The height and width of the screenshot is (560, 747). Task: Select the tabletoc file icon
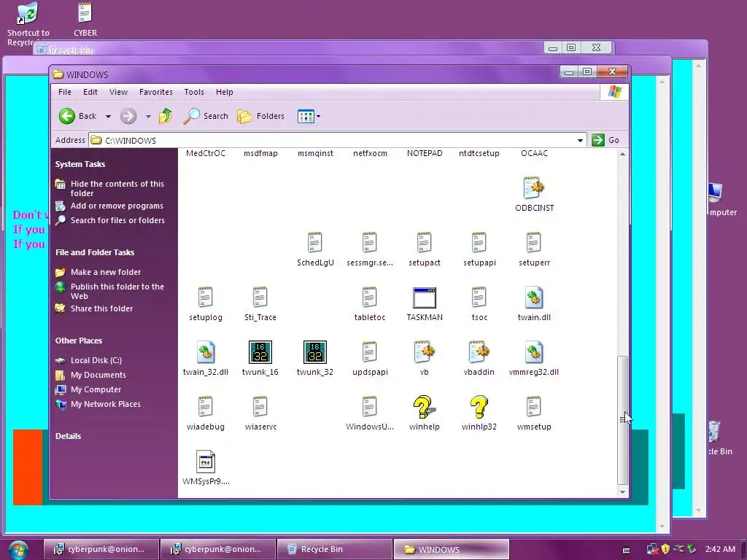tap(370, 297)
